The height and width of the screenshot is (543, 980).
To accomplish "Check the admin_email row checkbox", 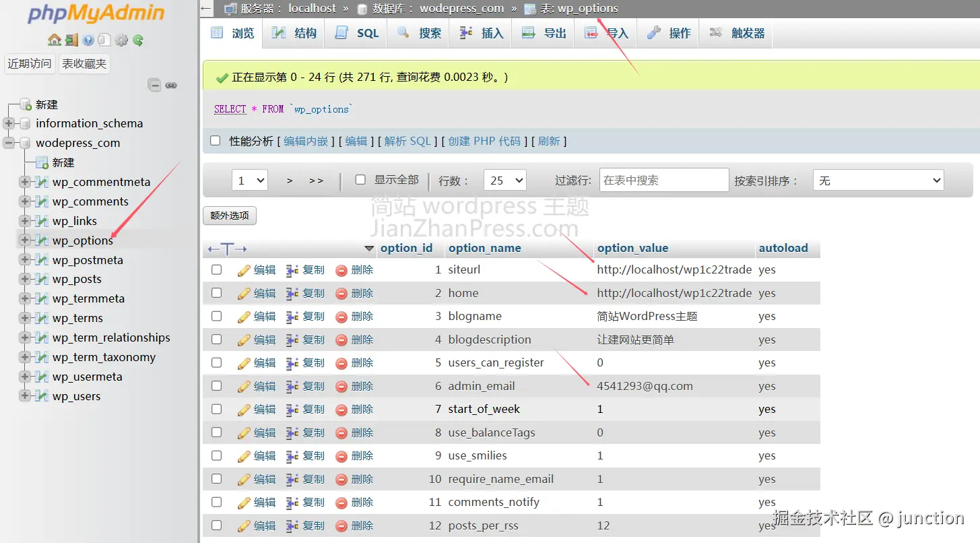I will (x=216, y=386).
